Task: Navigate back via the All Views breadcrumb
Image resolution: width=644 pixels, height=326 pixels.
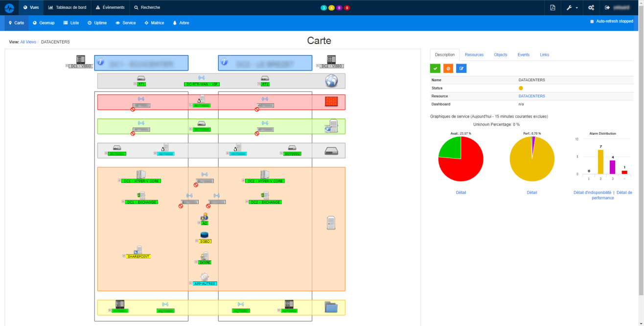Action: [28, 42]
